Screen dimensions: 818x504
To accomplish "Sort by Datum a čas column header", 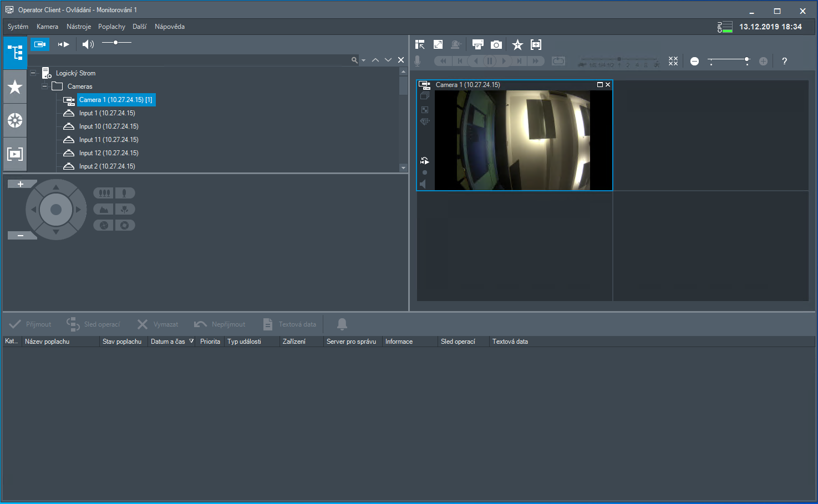I will point(167,342).
